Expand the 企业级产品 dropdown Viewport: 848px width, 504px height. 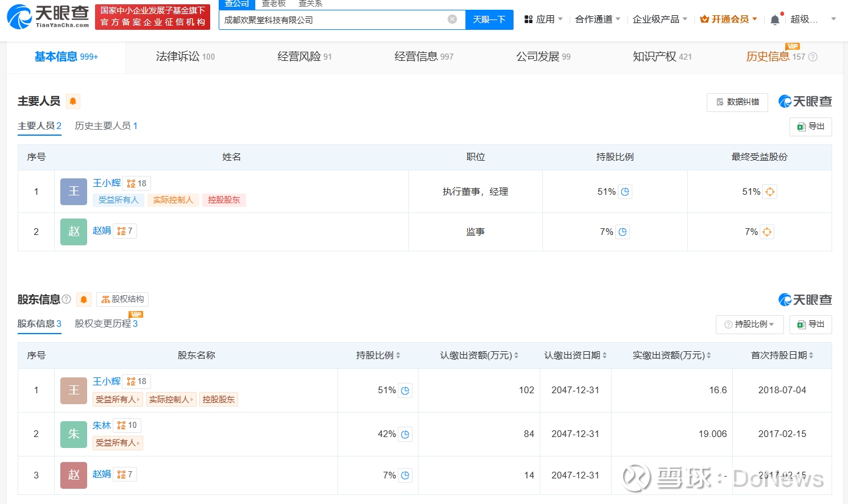point(660,19)
